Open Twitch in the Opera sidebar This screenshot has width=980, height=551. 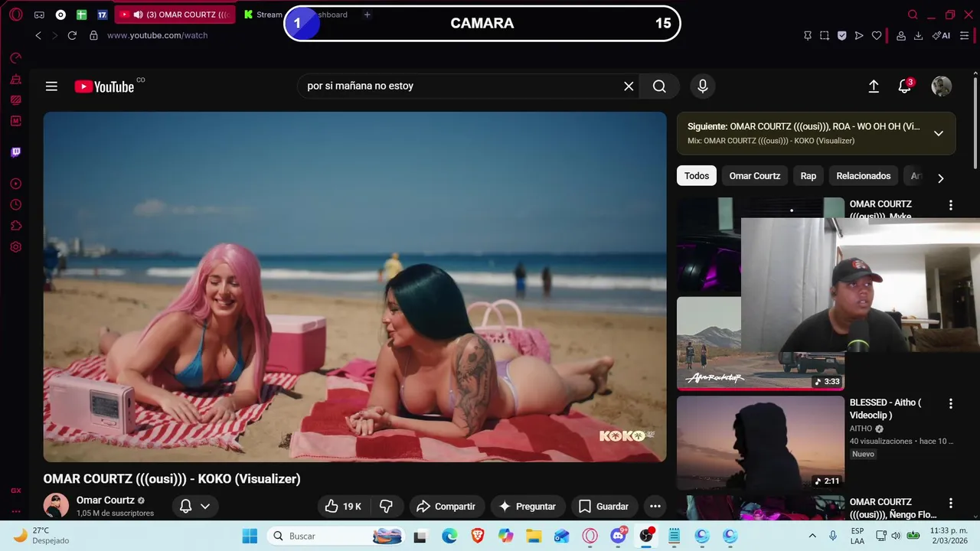pos(16,152)
